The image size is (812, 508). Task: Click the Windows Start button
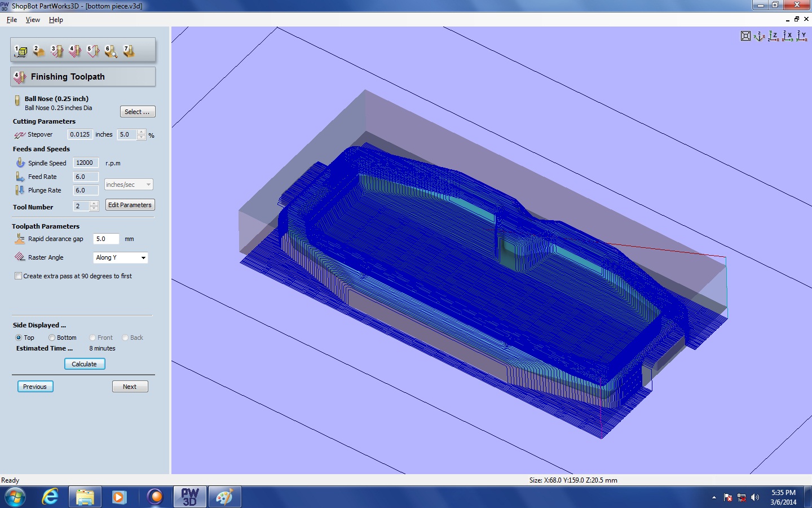click(x=15, y=497)
